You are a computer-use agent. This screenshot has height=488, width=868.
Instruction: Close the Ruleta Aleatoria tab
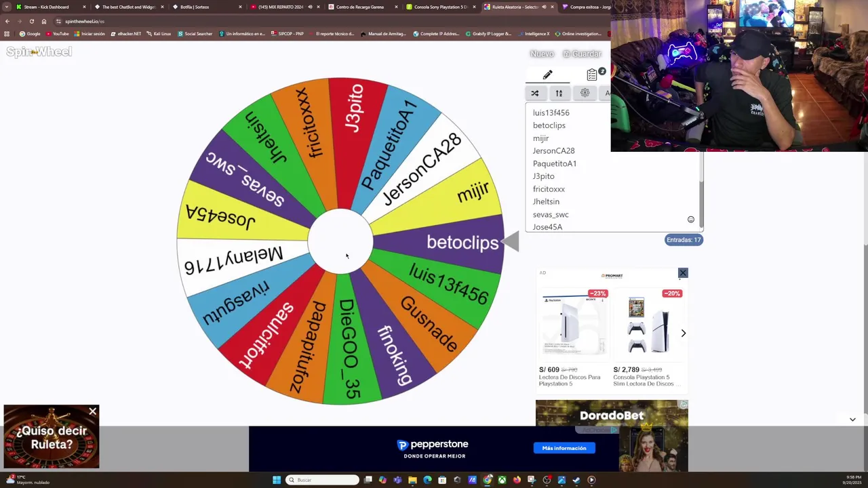552,7
